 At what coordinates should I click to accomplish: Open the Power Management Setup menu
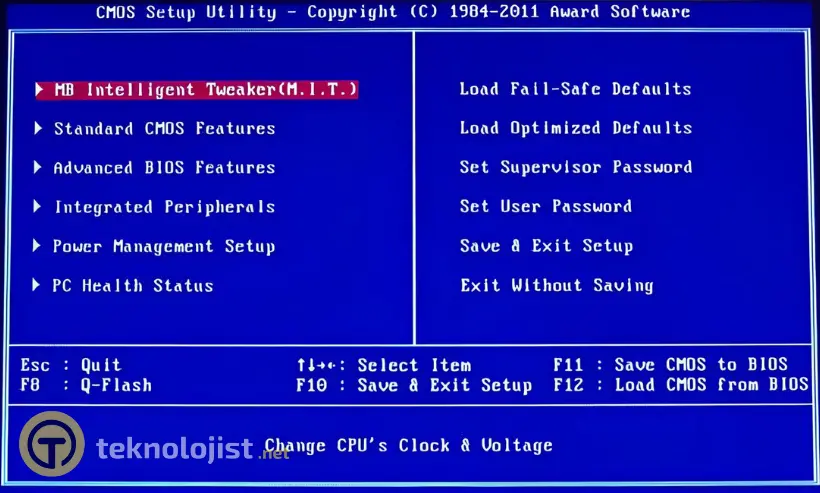tap(163, 246)
